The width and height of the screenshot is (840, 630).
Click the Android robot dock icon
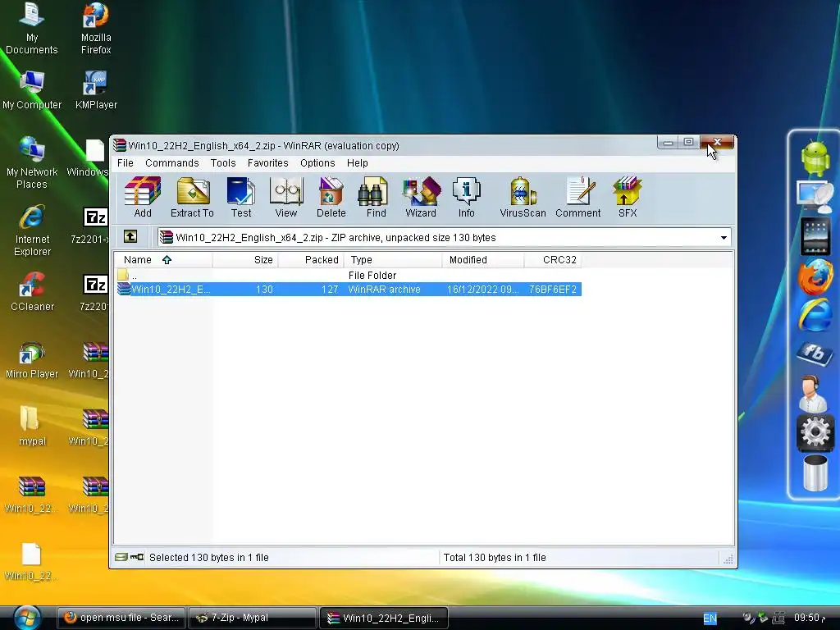click(815, 157)
